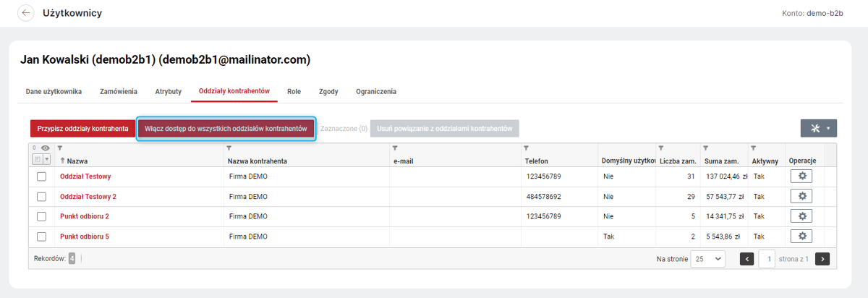This screenshot has width=868, height=298.
Task: Open the Oddział Testowy 2 link
Action: 88,197
